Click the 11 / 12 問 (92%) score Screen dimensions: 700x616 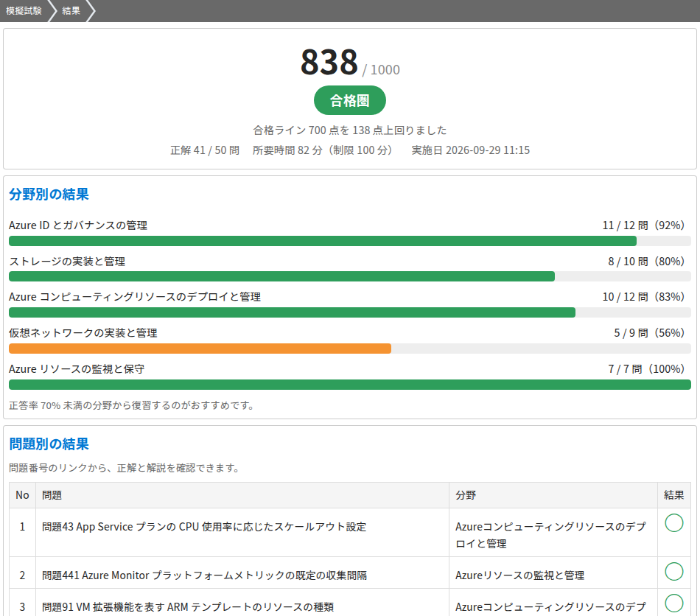tap(643, 225)
